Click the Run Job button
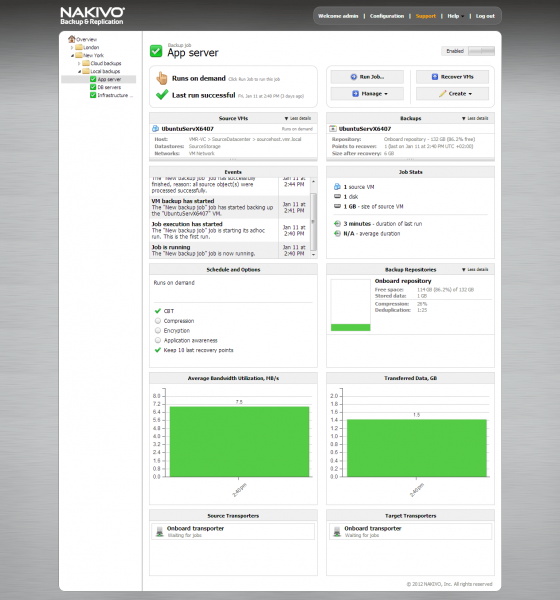Viewport: 560px width, 600px height. (x=367, y=77)
